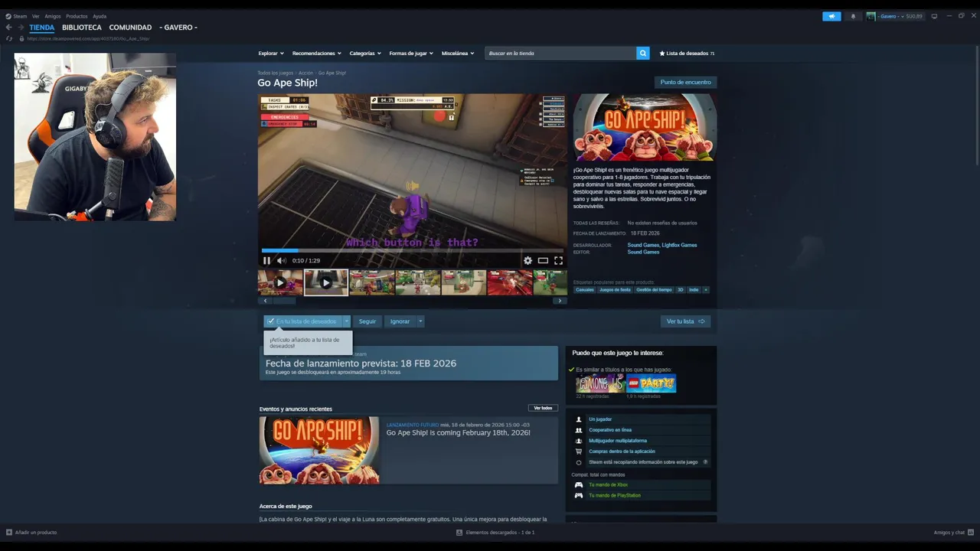Pause the Go Ape Ship trailer
980x551 pixels.
pos(266,260)
